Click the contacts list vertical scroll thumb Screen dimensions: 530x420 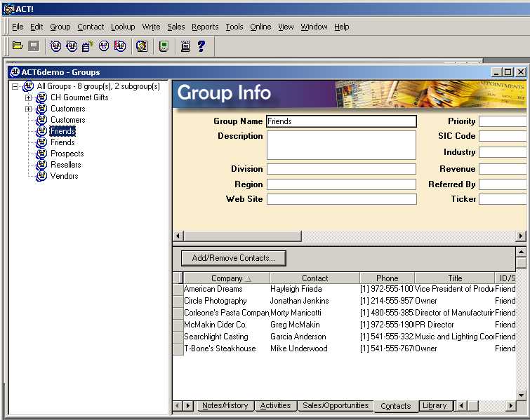tap(521, 263)
